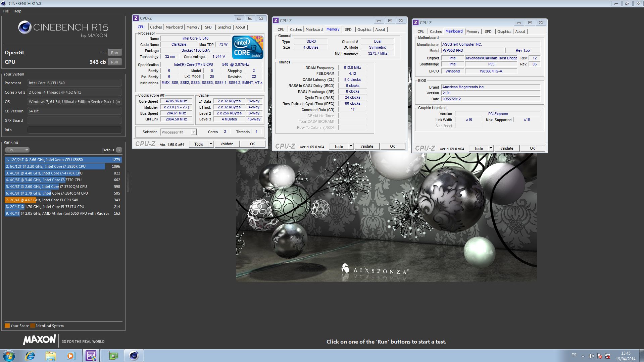Image resolution: width=644 pixels, height=362 pixels.
Task: Open Tools dropdown arrow in Memory window
Action: 351,146
